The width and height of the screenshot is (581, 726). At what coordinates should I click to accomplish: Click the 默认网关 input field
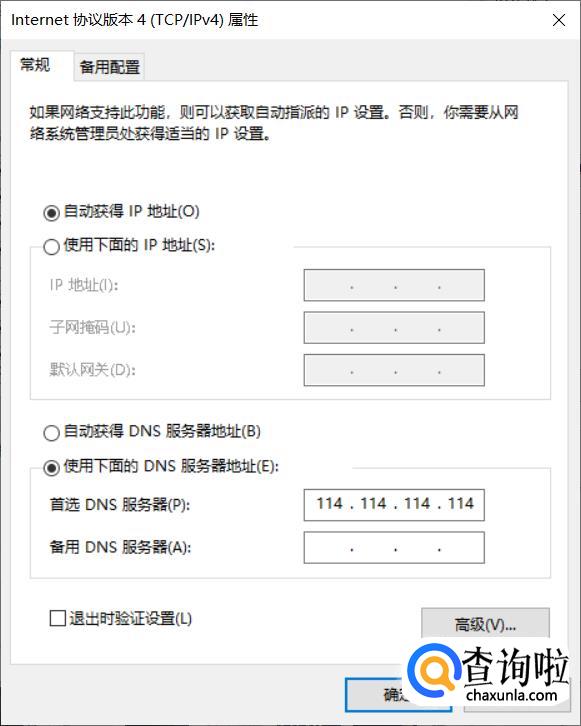click(394, 370)
